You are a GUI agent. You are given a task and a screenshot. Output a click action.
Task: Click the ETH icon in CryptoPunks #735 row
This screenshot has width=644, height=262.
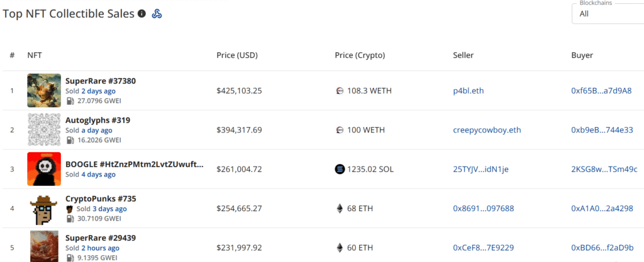340,209
